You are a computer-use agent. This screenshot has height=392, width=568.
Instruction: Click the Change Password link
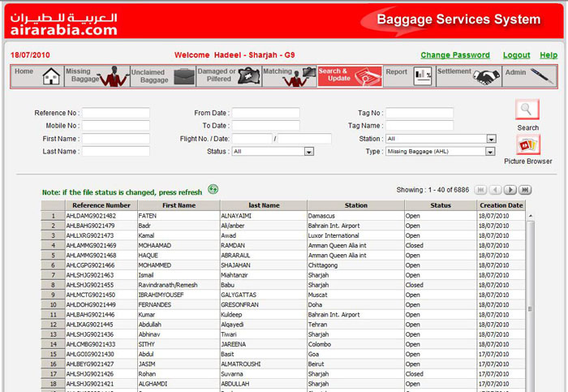[x=454, y=55]
